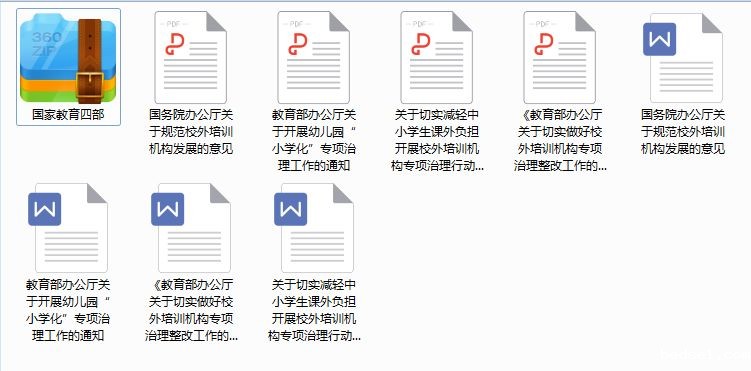This screenshot has width=751, height=371.
Task: Click file name text of PDF 国务院办公厅关于规范校外培训机构发展的意见
Action: 192,132
